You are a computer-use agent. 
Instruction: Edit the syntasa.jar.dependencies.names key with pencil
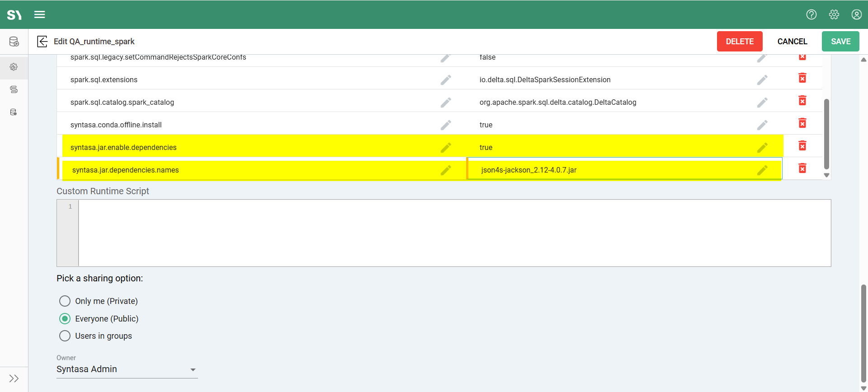pos(446,170)
